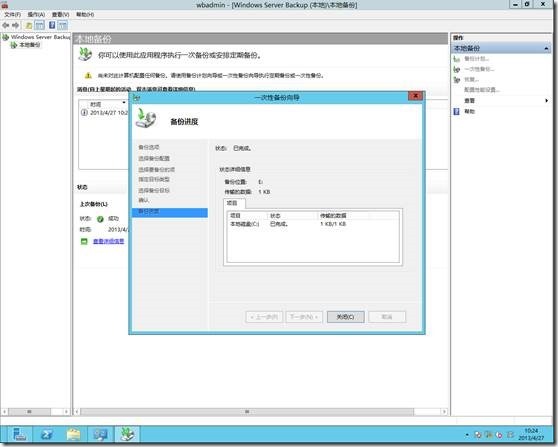Image resolution: width=558 pixels, height=447 pixels.
Task: Click the one-time backup icon in Actions pane
Action: (x=457, y=69)
